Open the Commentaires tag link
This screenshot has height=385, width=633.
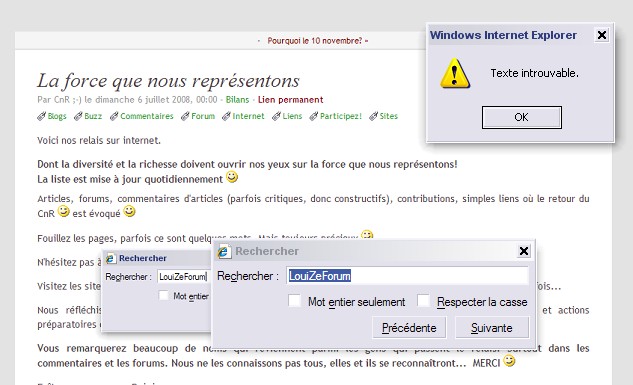click(147, 116)
